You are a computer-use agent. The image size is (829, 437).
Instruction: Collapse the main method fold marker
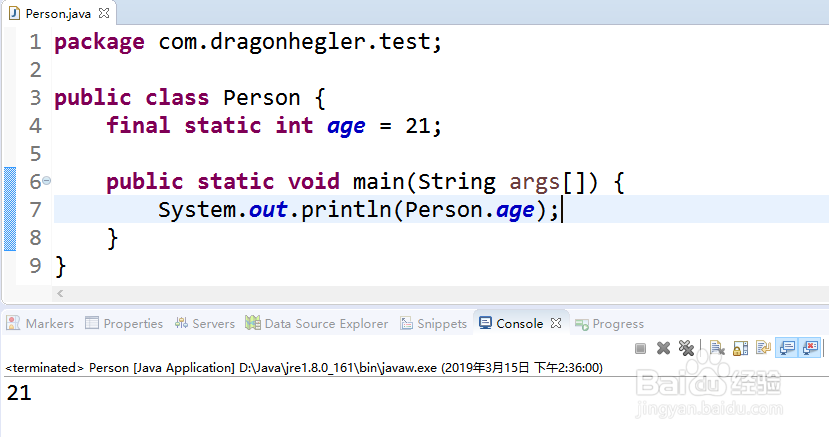point(47,181)
